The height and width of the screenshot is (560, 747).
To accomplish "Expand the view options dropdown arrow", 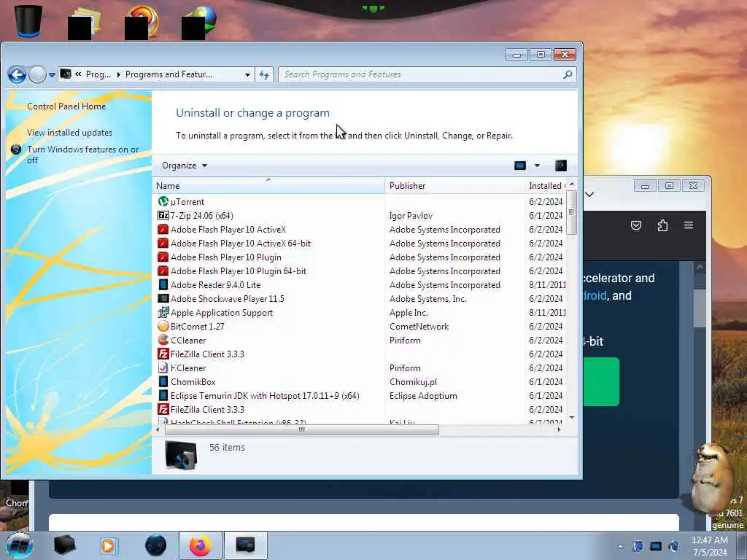I will click(x=537, y=166).
